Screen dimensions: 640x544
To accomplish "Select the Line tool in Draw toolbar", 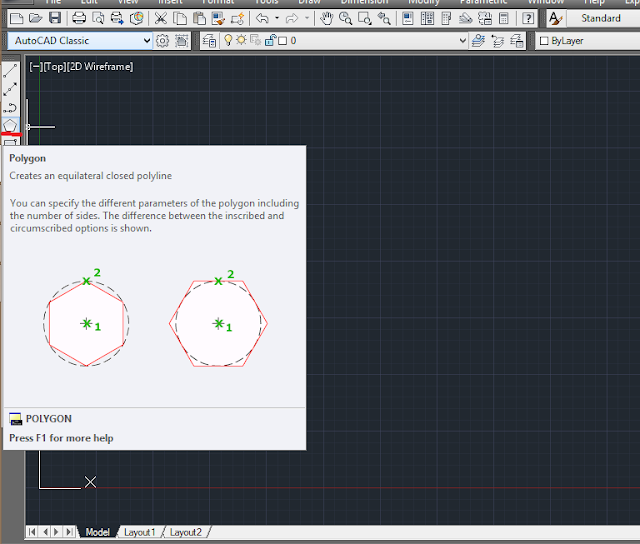I will tap(10, 71).
